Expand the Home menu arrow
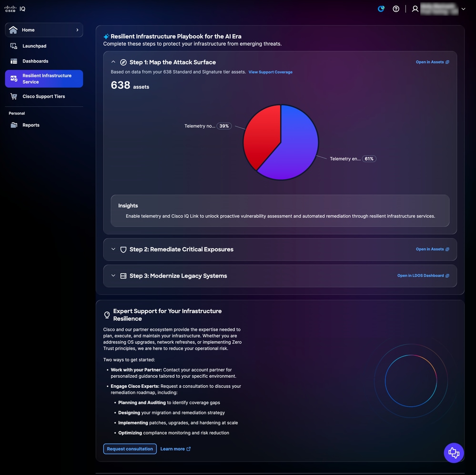 [77, 30]
